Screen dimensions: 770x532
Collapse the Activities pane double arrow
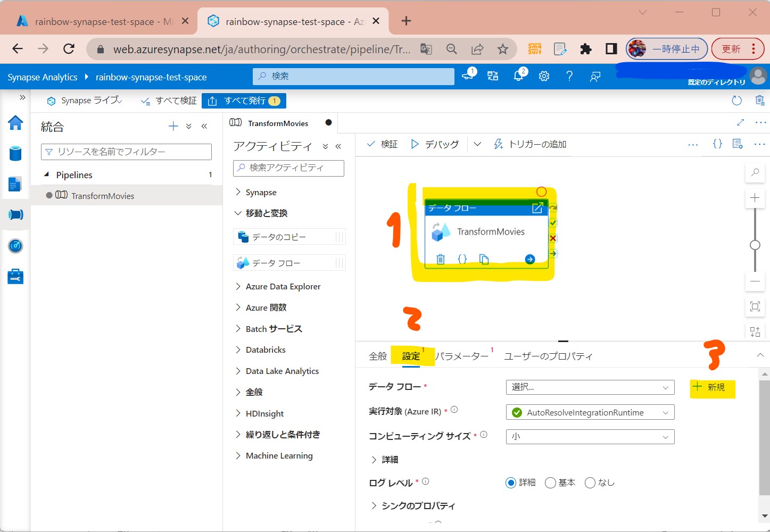338,146
